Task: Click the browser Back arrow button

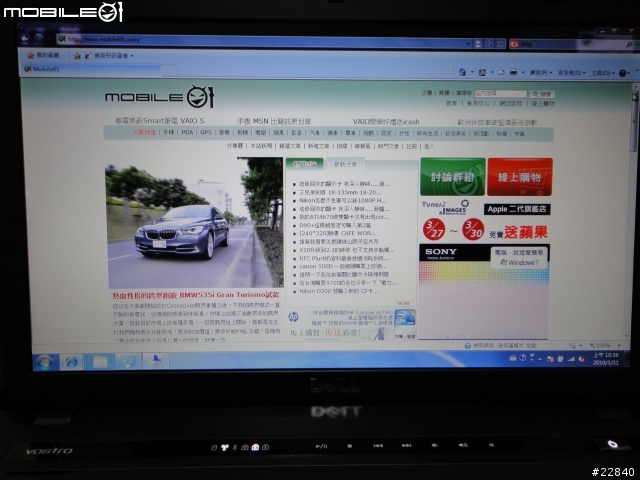Action: pos(25,39)
